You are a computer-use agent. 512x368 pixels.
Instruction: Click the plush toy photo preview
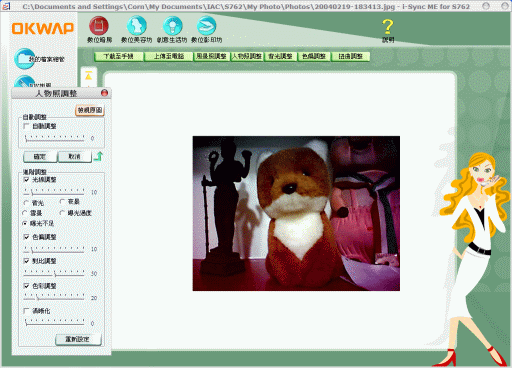[x=296, y=213]
